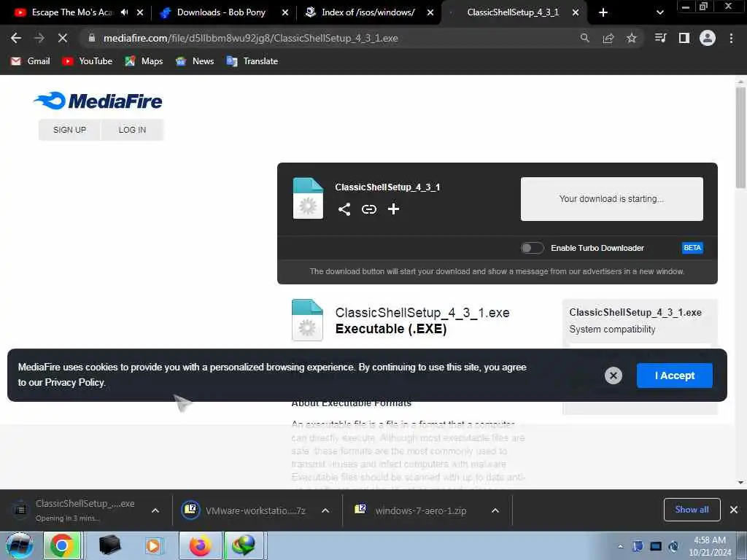Click the BETA badge
Viewport: 747px width, 560px height.
pos(692,248)
